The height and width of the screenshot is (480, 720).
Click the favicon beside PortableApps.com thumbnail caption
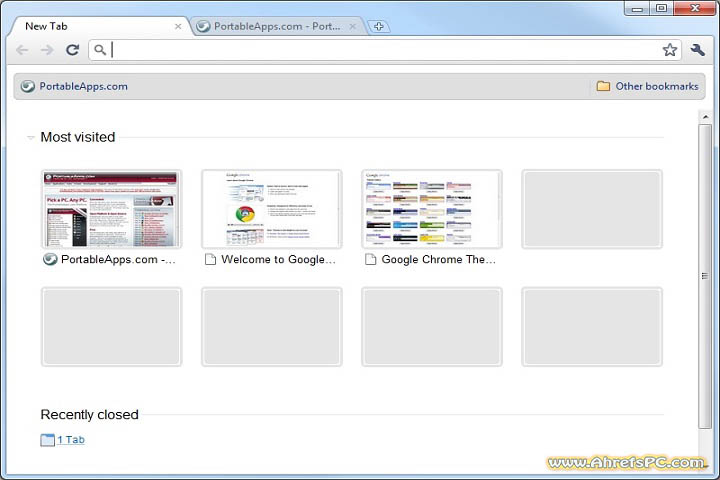[50, 260]
